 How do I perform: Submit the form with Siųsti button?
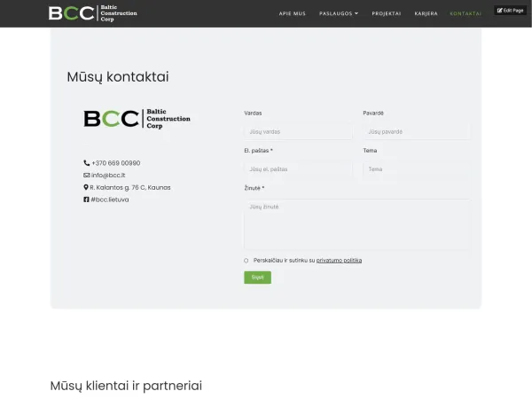coord(257,278)
